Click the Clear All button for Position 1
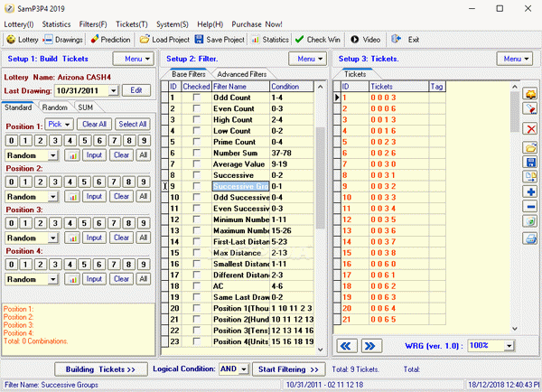542x392 pixels. coord(94,124)
